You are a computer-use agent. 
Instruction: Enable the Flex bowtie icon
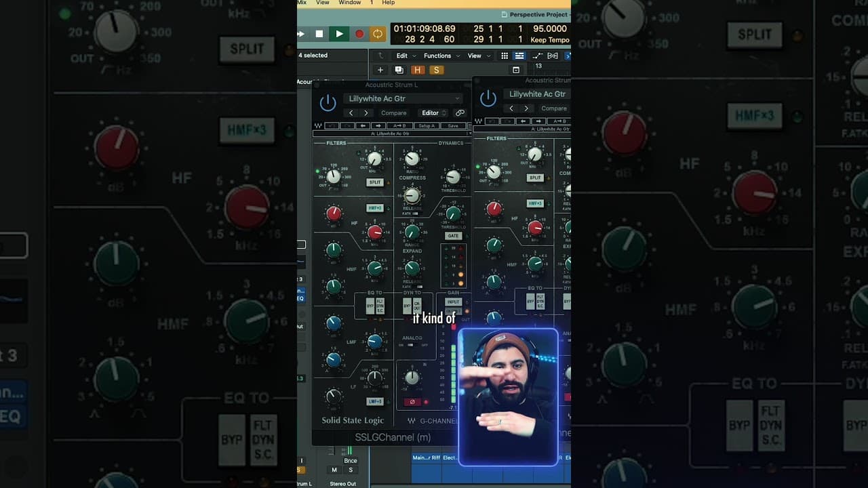point(553,56)
